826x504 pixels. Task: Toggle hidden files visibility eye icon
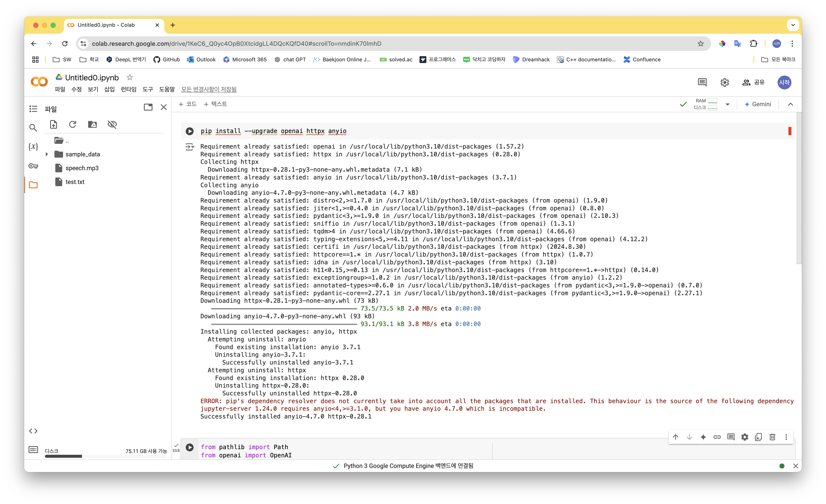112,124
